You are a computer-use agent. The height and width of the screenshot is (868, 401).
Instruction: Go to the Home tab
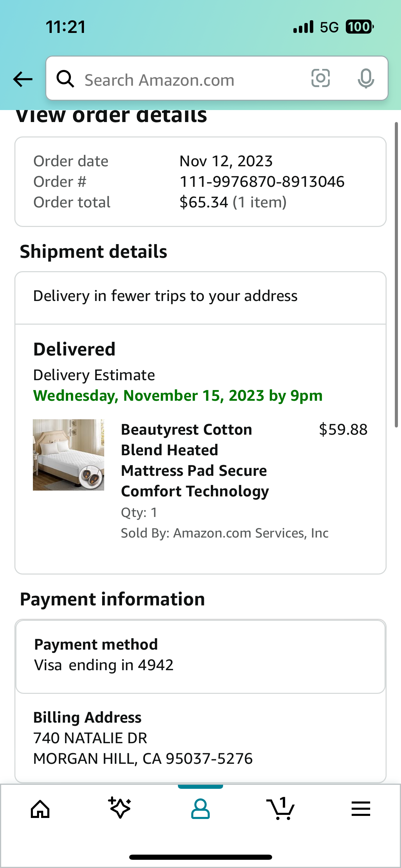coord(40,809)
